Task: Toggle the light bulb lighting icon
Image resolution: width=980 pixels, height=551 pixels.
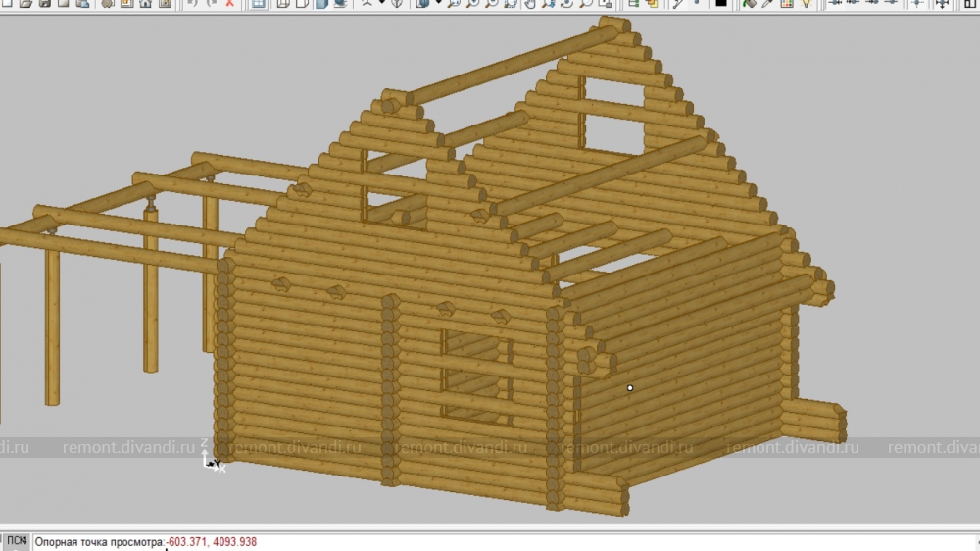Action: coord(806,3)
